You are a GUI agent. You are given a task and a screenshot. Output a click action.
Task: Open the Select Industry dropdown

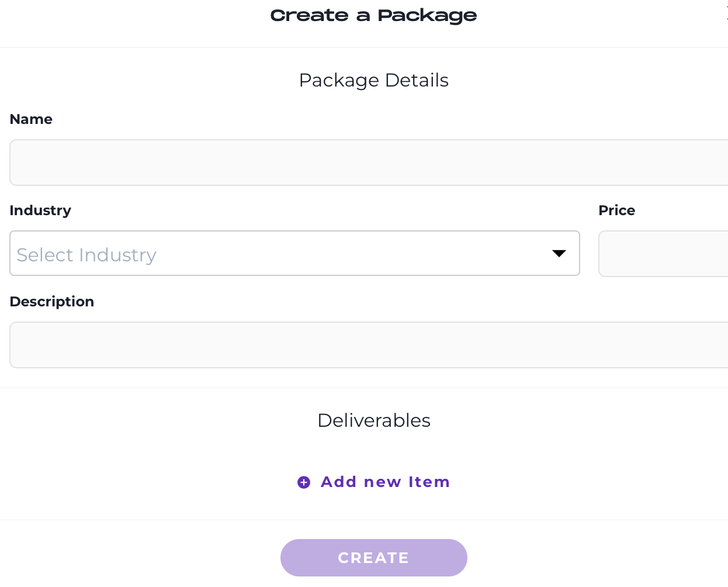pos(294,253)
